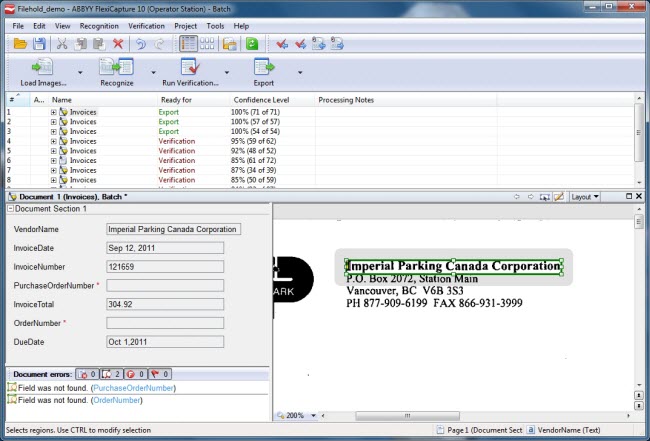Toggle the third document errors filter with red circle
650x441 pixels.
[135, 374]
